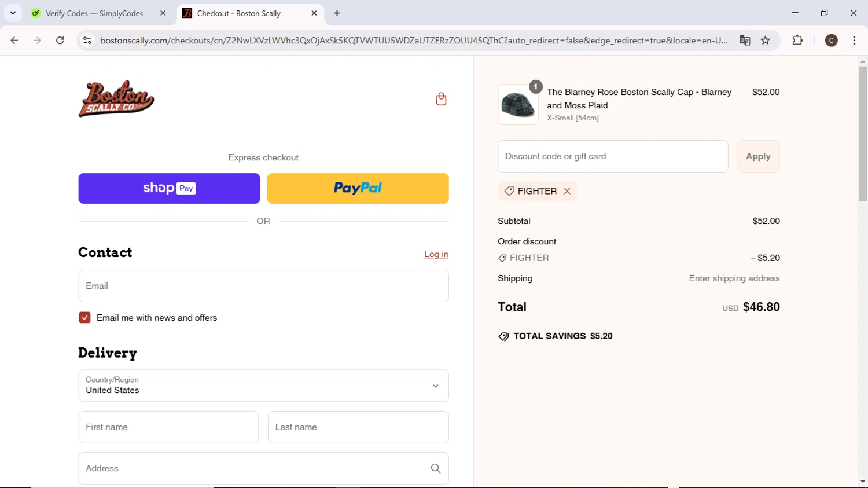Select the Checkout - Boston Scally tab

pyautogui.click(x=238, y=13)
